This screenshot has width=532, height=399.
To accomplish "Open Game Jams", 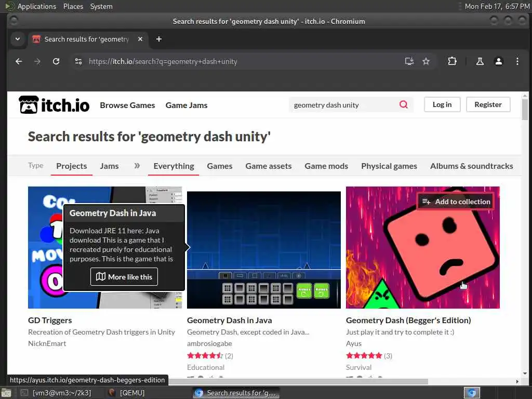I will click(187, 105).
